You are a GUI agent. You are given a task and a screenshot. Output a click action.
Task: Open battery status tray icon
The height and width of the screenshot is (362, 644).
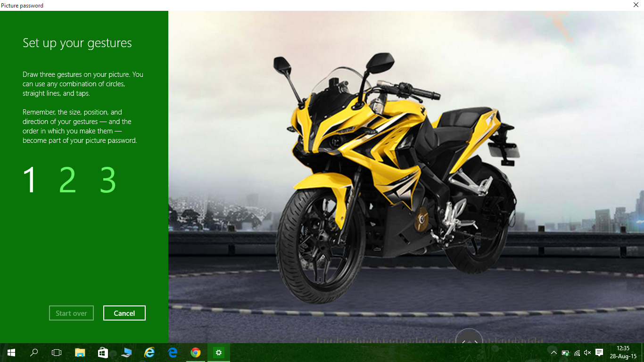tap(565, 353)
